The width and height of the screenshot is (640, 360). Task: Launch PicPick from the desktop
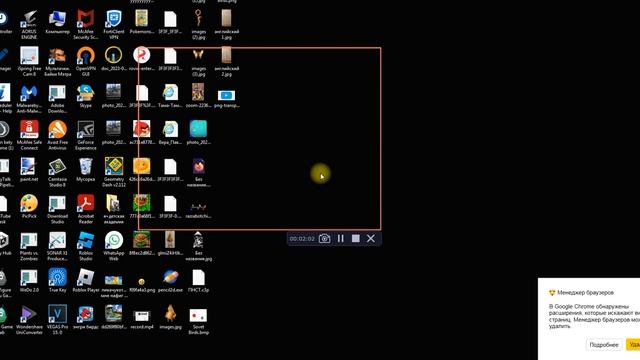click(29, 207)
